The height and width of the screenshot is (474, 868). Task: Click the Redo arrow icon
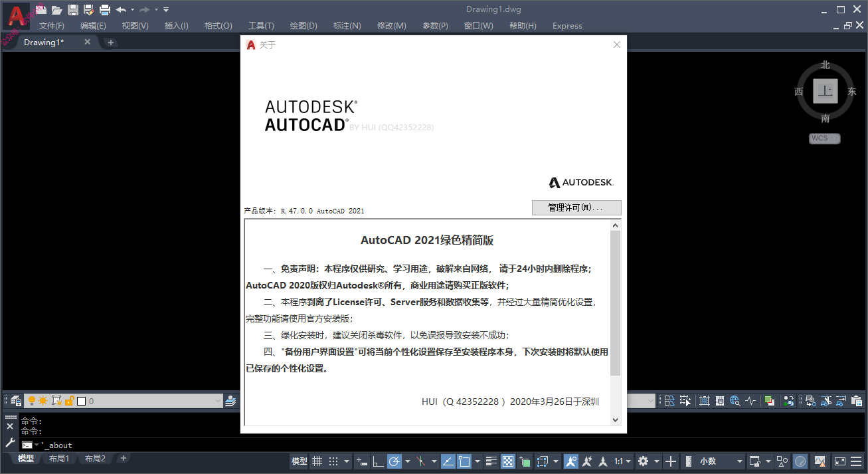tap(144, 9)
